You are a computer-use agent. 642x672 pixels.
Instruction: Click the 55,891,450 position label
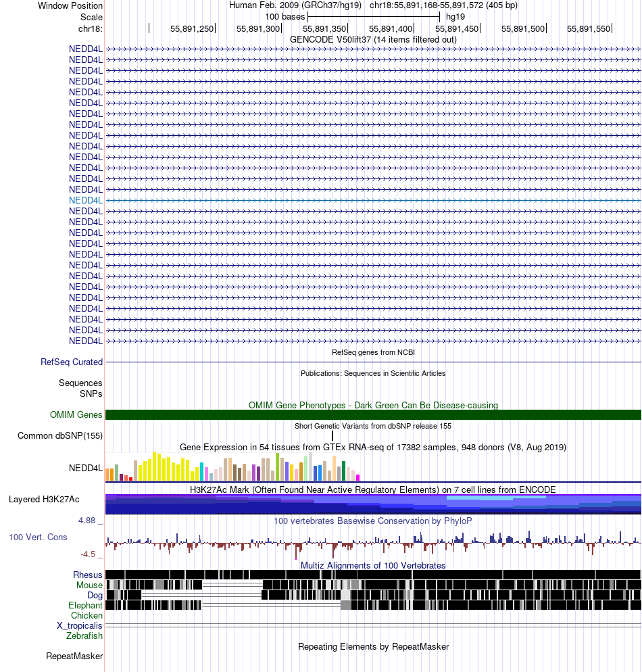457,28
